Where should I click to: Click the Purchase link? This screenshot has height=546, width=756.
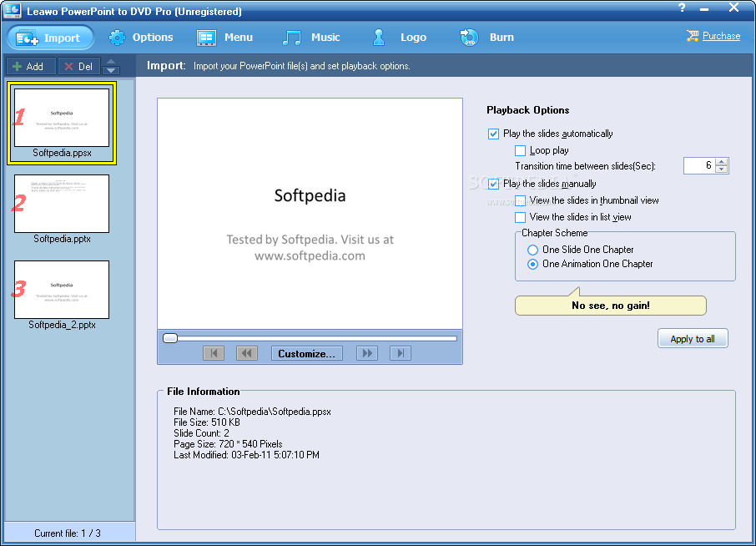721,36
